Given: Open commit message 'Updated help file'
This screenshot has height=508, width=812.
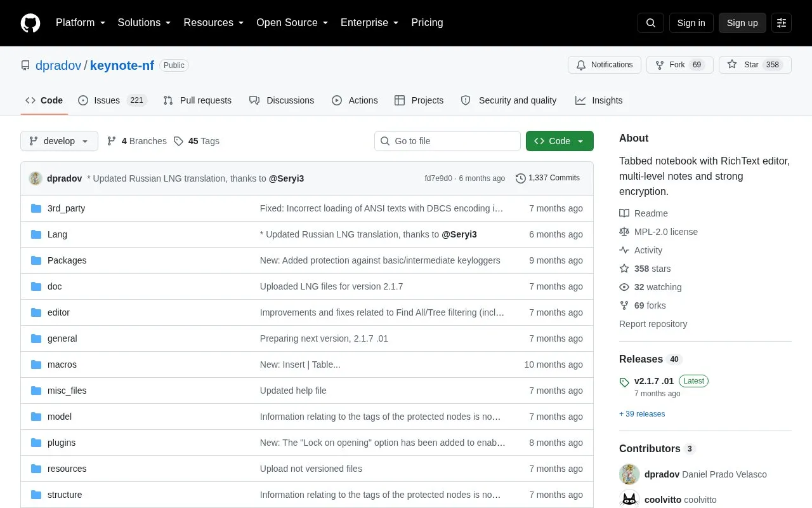Looking at the screenshot, I should click(293, 391).
